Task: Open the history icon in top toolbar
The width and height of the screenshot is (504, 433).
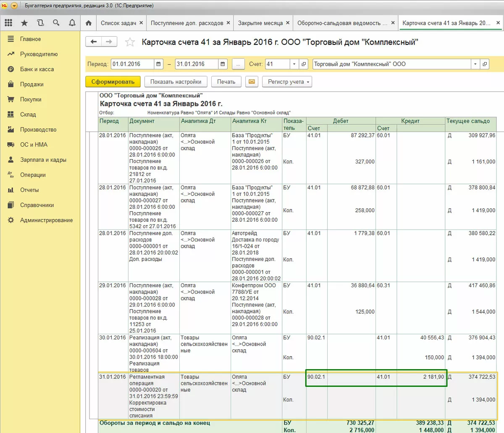Action: (x=40, y=23)
